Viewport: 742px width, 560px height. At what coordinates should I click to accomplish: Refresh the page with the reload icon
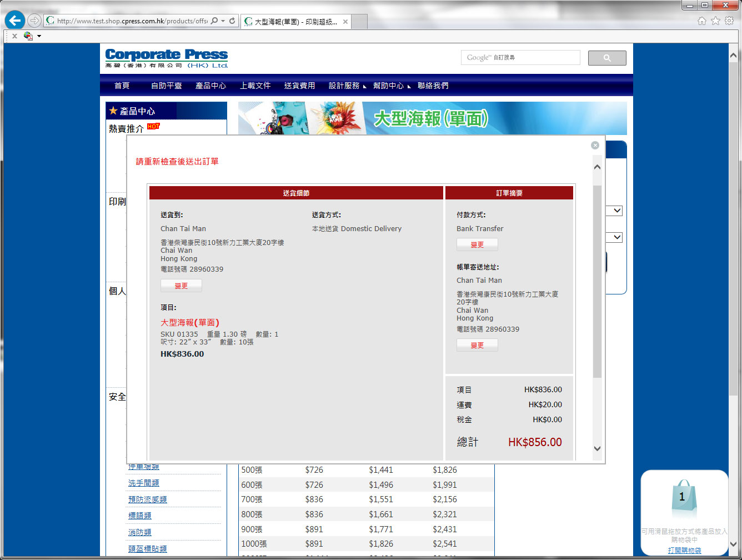(x=232, y=21)
